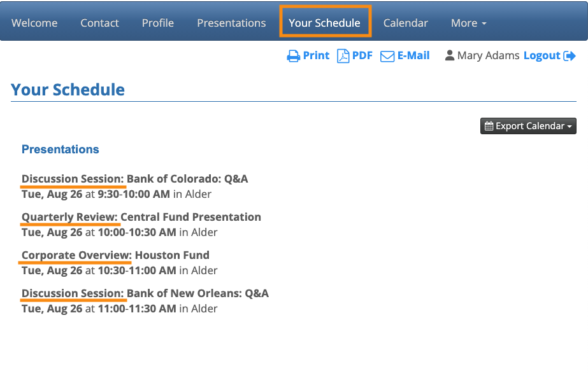Click the E-Mail envelope icon

coord(387,56)
